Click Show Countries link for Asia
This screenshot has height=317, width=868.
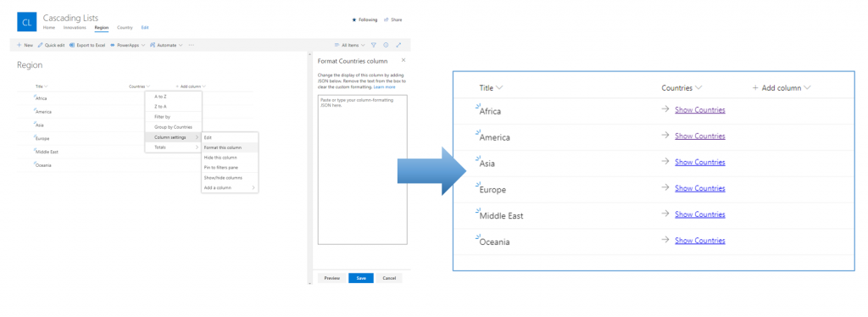tap(699, 162)
